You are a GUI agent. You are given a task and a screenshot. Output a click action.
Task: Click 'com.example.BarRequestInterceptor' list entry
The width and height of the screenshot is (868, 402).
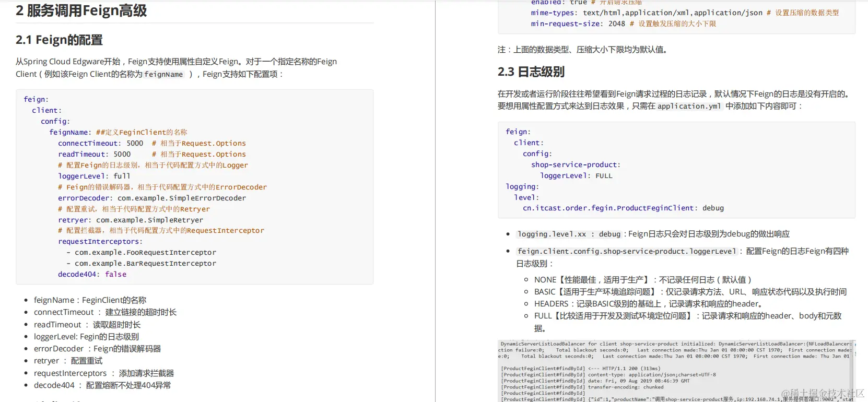click(x=145, y=263)
